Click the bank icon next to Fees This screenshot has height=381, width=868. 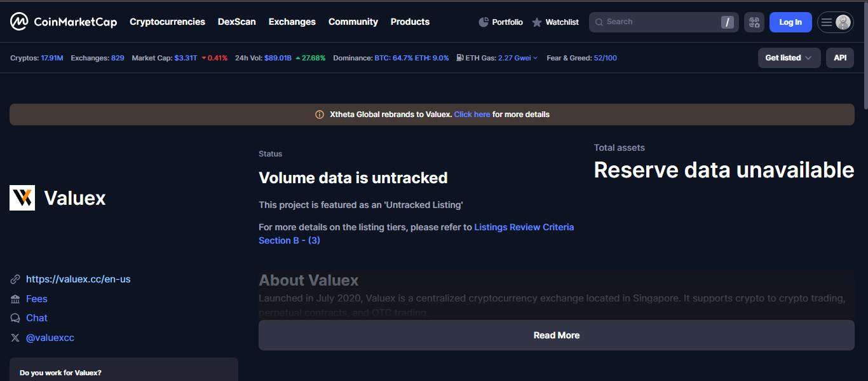coord(14,298)
